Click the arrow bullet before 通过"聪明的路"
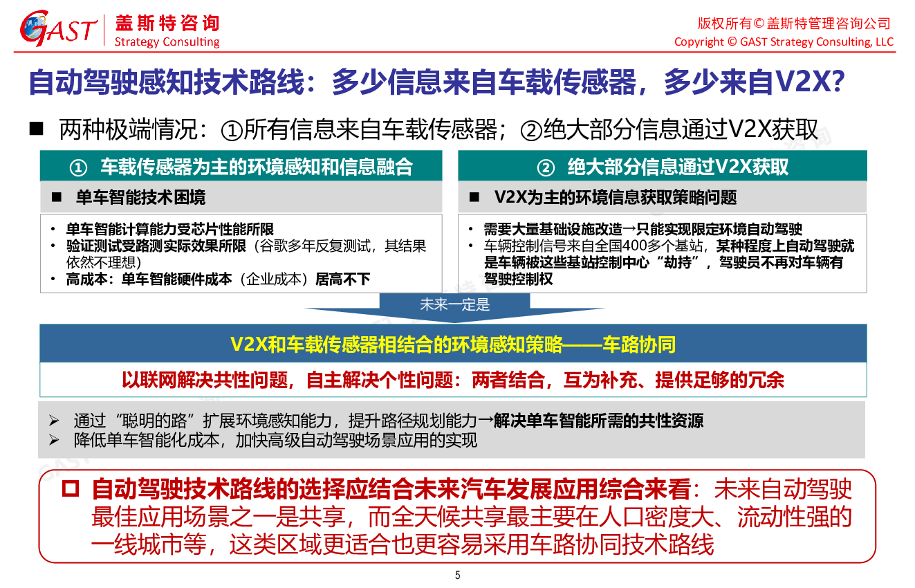 coord(55,421)
